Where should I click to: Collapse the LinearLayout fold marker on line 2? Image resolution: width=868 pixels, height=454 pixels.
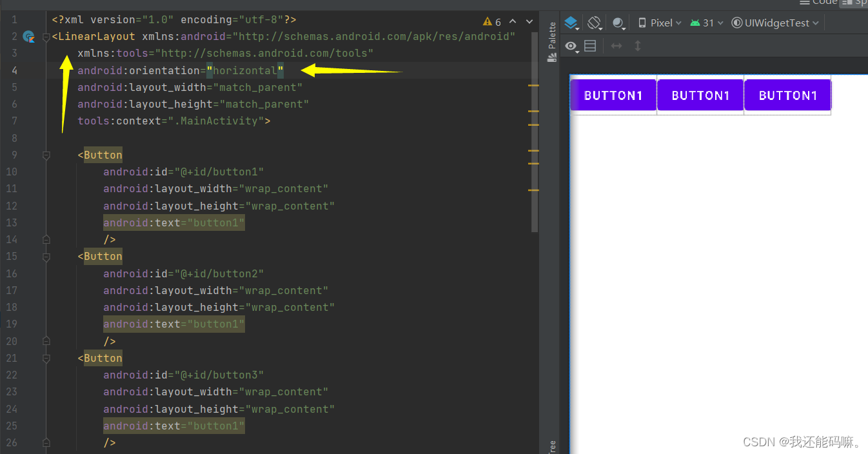coord(46,37)
